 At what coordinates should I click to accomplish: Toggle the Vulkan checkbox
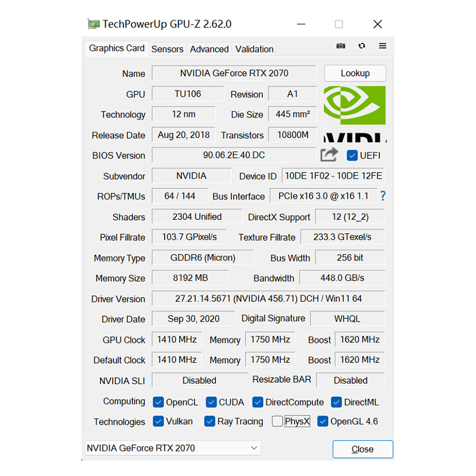click(158, 421)
